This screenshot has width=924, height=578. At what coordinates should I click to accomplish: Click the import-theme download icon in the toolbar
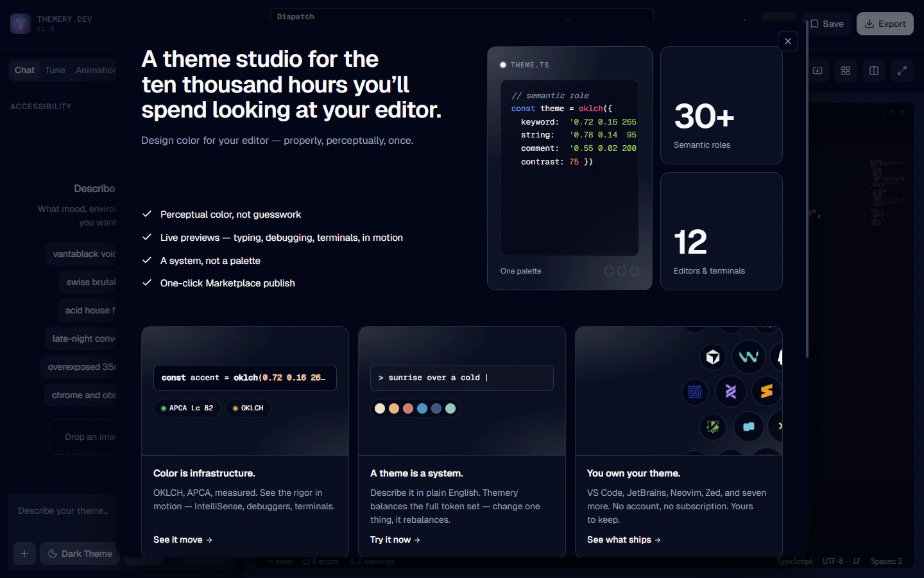click(817, 71)
